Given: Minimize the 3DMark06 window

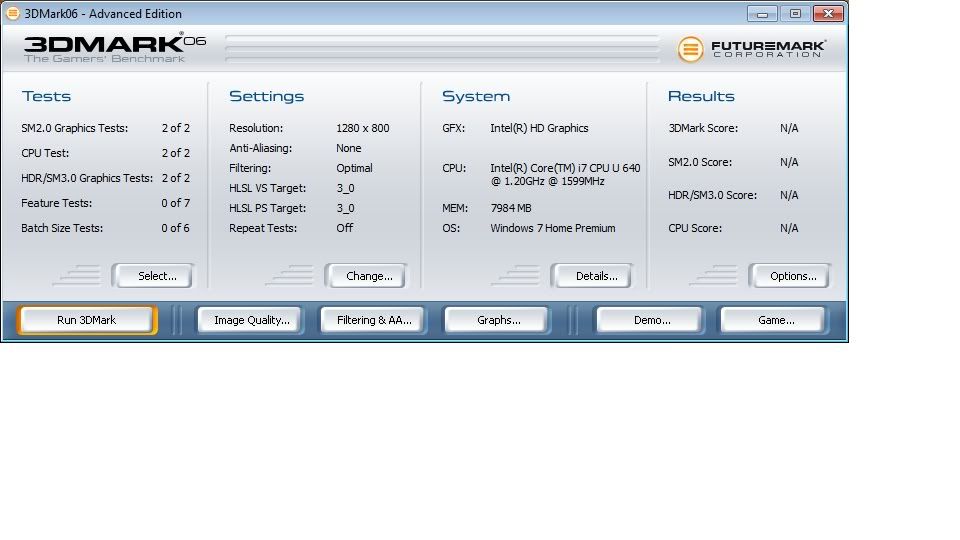Looking at the screenshot, I should (762, 13).
